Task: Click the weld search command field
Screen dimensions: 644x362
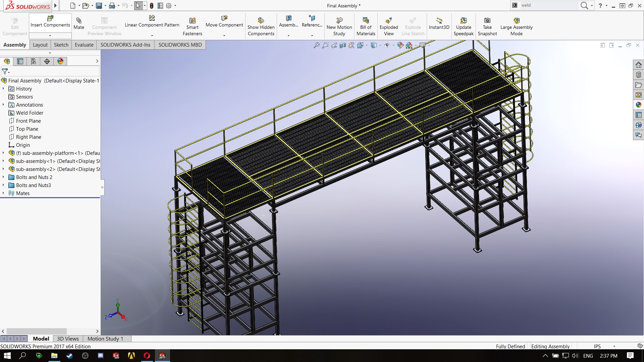Action: (x=548, y=5)
